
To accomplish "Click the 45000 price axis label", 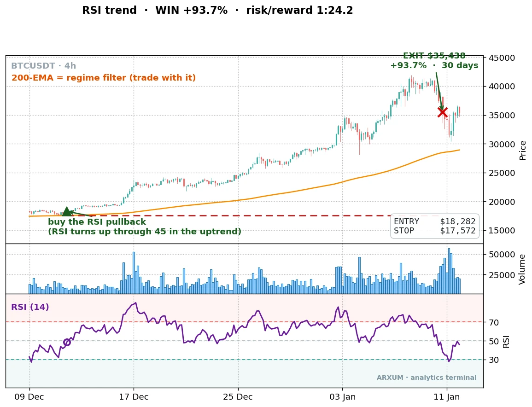I will click(x=502, y=58).
